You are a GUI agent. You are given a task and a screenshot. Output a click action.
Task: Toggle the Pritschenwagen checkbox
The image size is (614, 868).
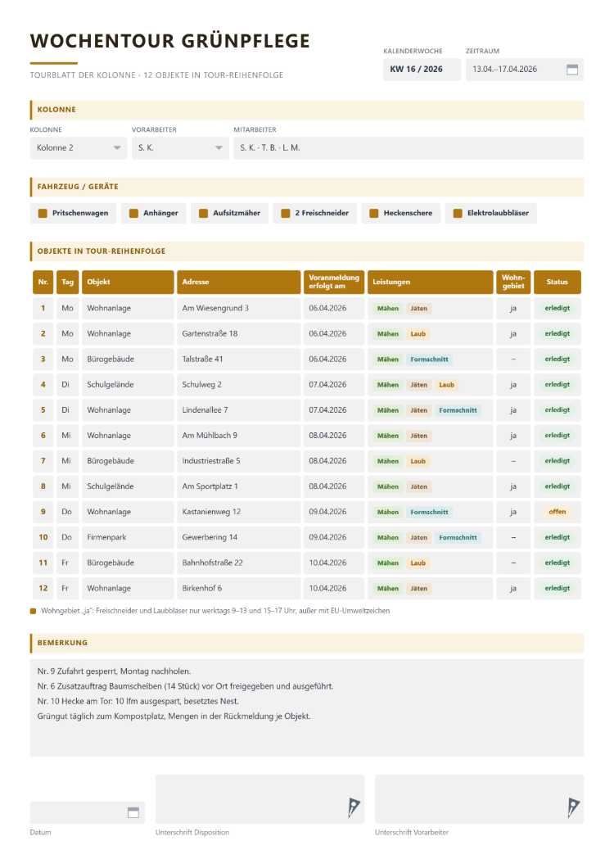(43, 213)
